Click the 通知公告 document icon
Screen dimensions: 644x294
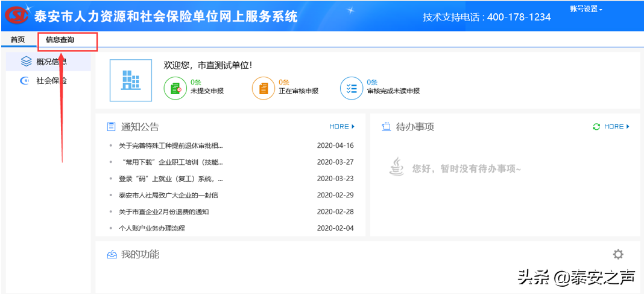111,127
